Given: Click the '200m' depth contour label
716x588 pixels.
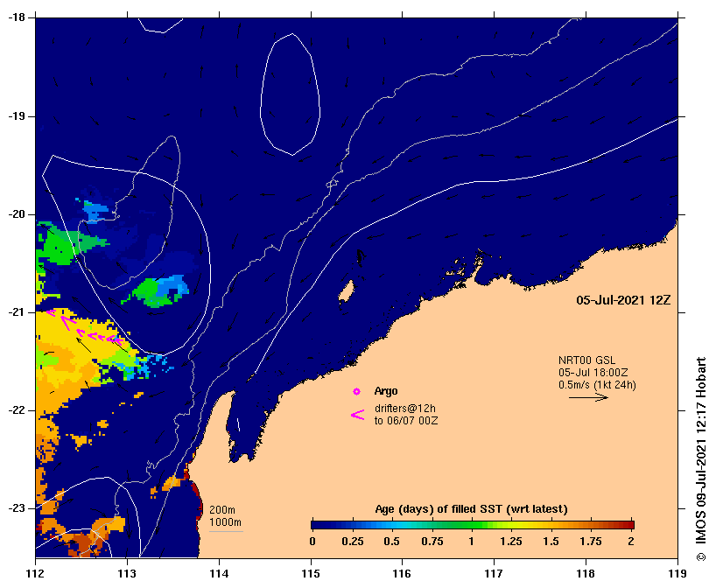Looking at the screenshot, I should click(222, 510).
